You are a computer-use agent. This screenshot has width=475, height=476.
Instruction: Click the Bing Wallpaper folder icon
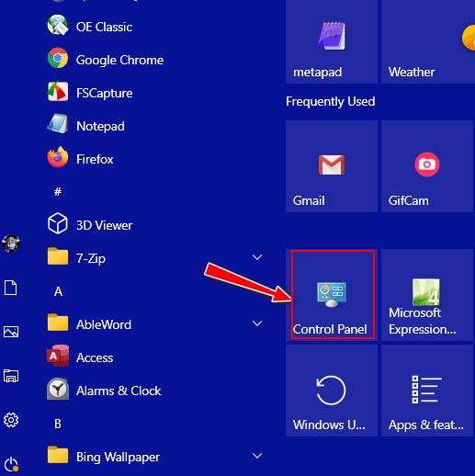[58, 455]
